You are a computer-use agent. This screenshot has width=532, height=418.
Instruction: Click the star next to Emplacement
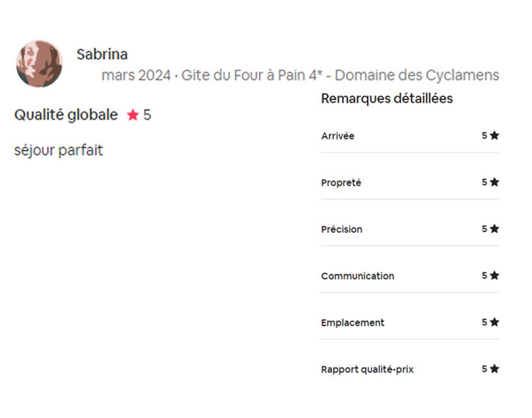[x=494, y=322]
